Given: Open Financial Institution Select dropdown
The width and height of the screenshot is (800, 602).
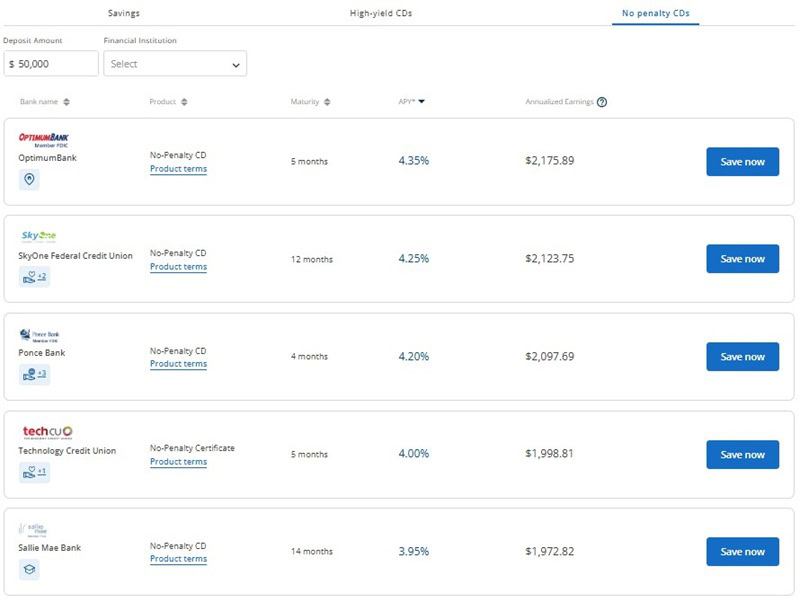Looking at the screenshot, I should 175,64.
